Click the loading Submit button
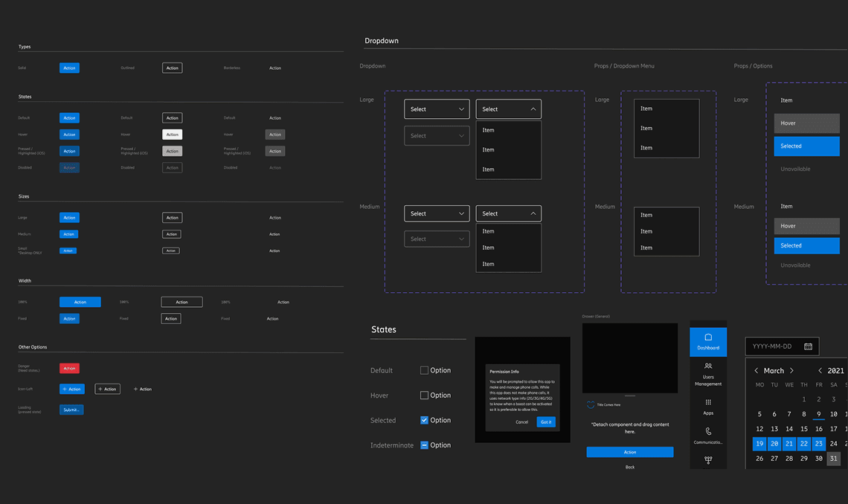 tap(71, 410)
